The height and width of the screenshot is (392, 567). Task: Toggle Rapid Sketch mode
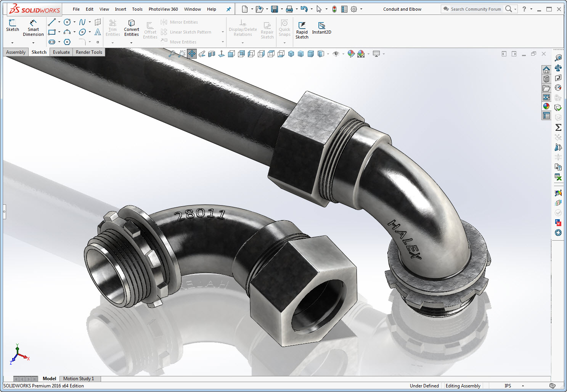[x=302, y=31]
